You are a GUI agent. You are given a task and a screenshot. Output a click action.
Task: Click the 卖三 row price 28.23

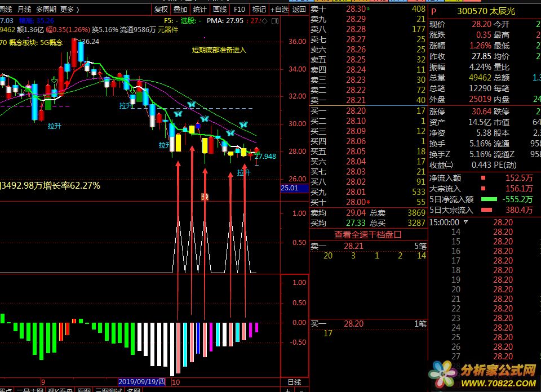click(x=356, y=79)
